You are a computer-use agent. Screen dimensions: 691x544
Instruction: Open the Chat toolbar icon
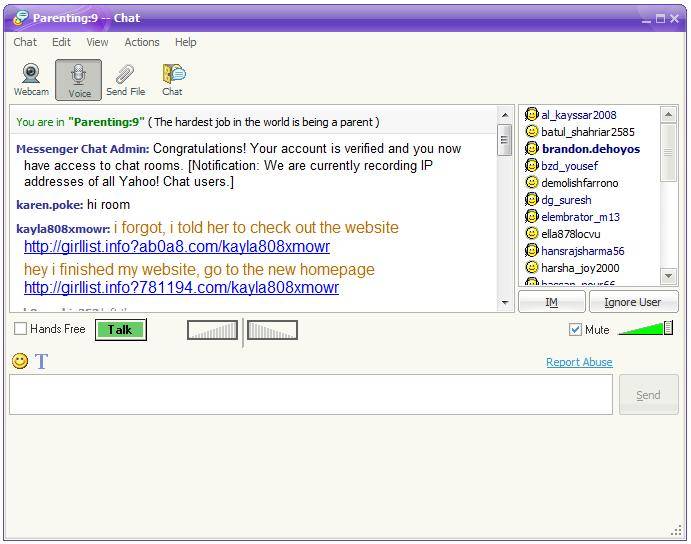coord(173,74)
